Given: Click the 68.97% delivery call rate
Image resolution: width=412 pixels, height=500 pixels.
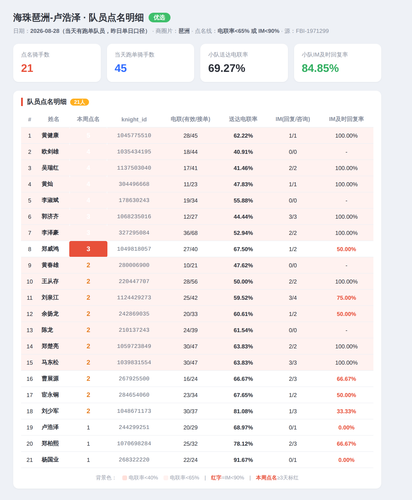Looking at the screenshot, I should click(x=243, y=428).
